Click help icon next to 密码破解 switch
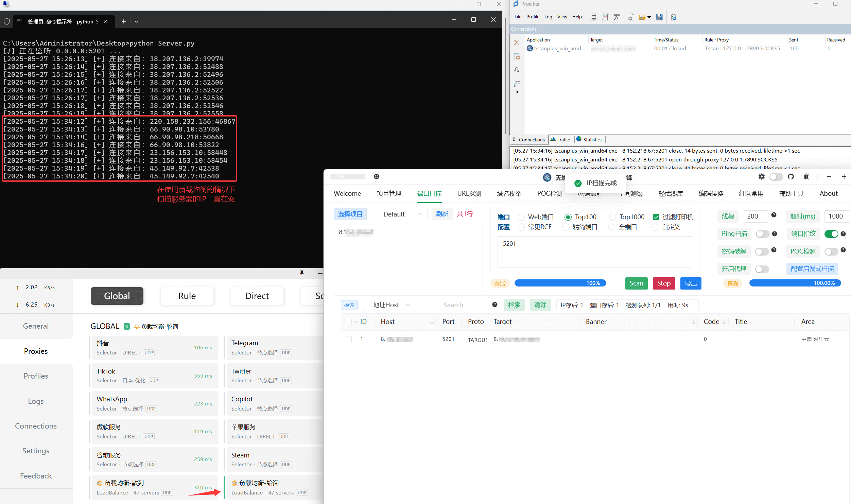The height and width of the screenshot is (504, 851). [774, 250]
